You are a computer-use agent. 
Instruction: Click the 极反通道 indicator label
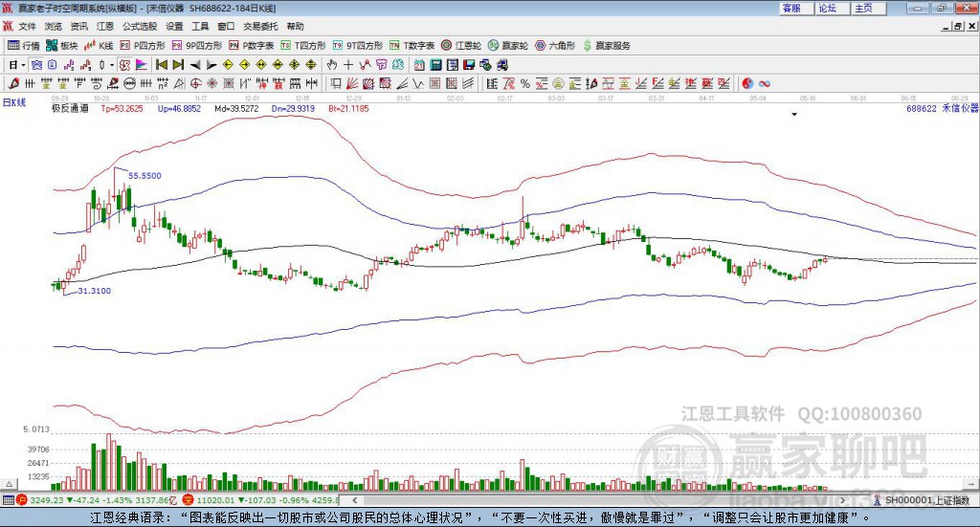(x=70, y=108)
